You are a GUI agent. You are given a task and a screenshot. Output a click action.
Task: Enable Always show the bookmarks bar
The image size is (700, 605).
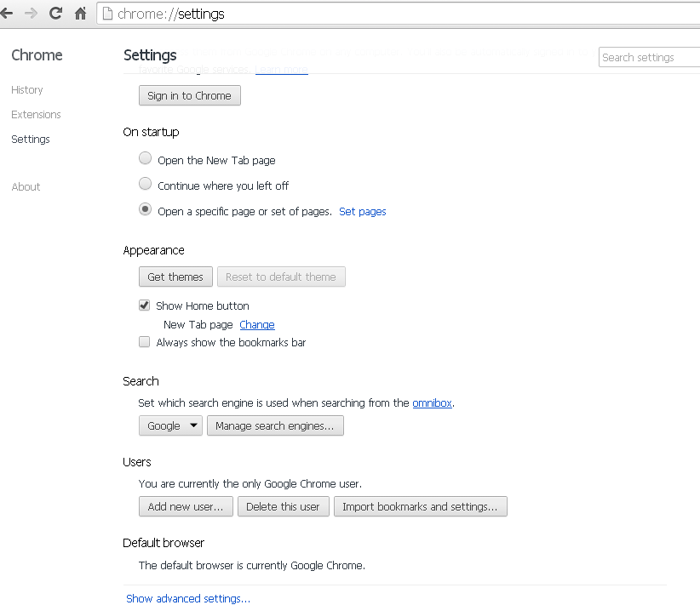pyautogui.click(x=144, y=342)
